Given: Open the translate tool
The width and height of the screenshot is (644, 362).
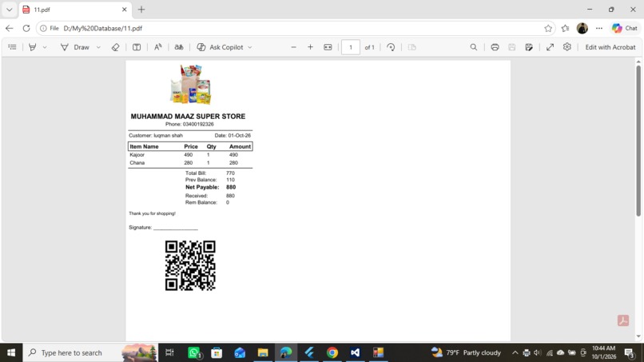Looking at the screenshot, I should (179, 47).
